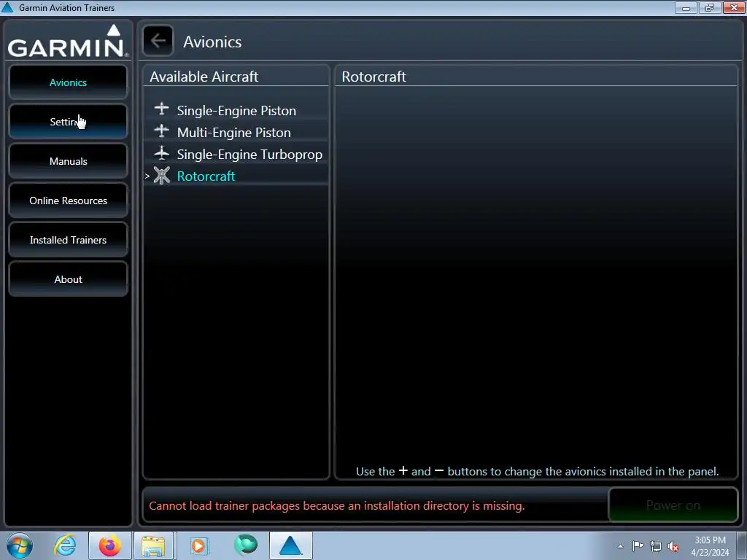Image resolution: width=747 pixels, height=560 pixels.
Task: Open Windows Media Player from the taskbar
Action: [x=198, y=545]
